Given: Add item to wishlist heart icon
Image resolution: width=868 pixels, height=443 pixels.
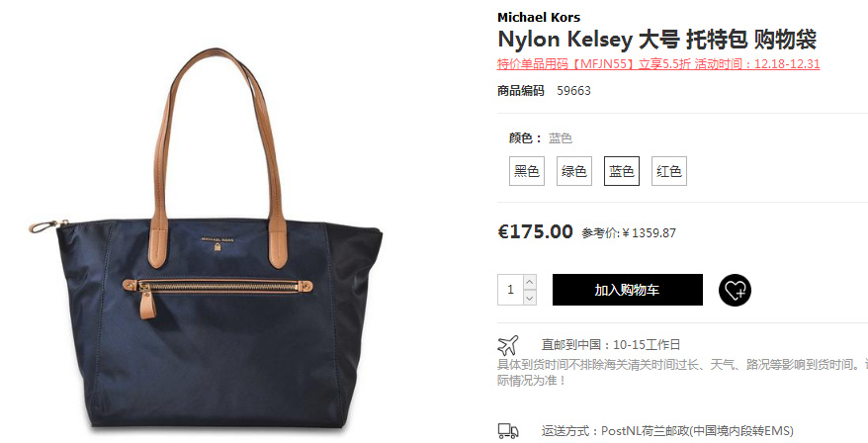Looking at the screenshot, I should coord(735,290).
